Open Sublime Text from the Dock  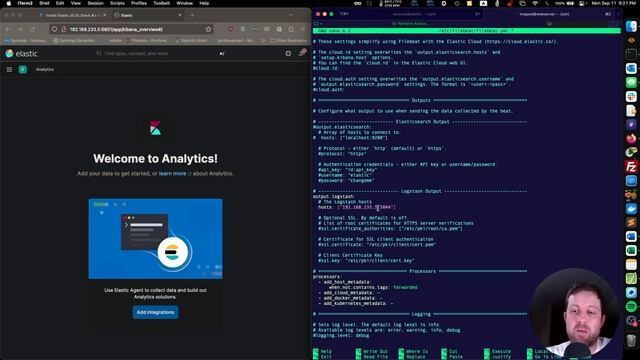coord(631,222)
